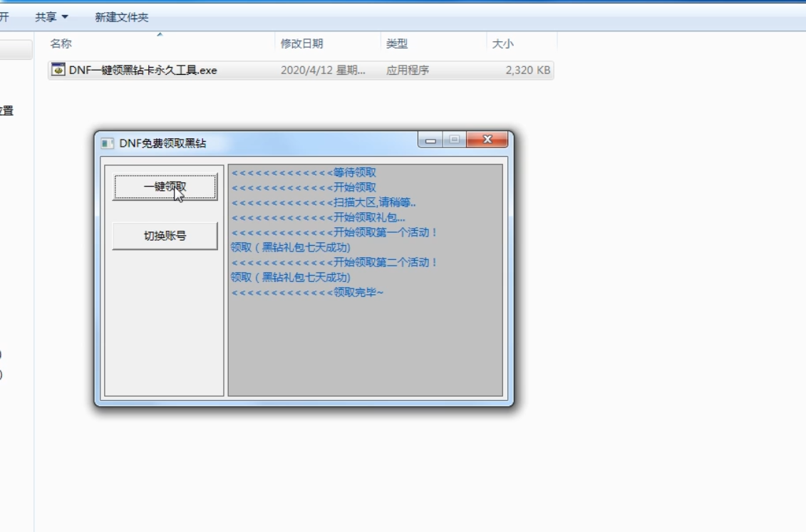
Task: Minimize the DNF免费领取黑钻 window
Action: click(430, 140)
